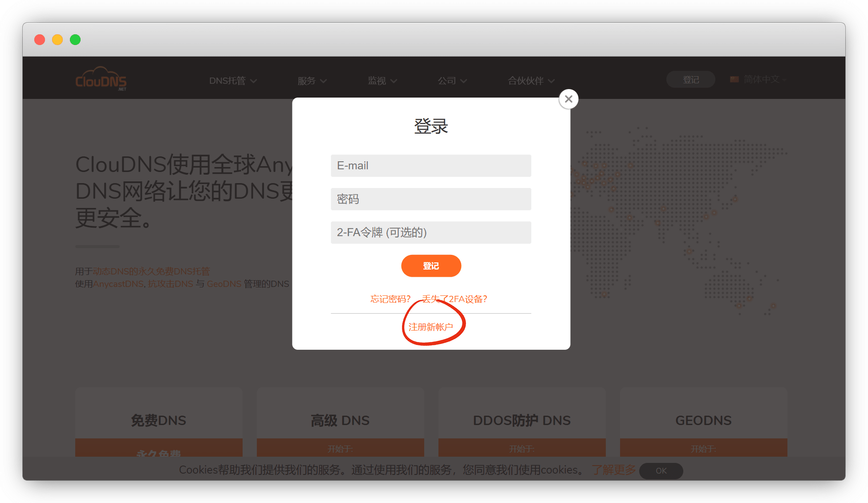The image size is (868, 503).
Task: Focus the E-mail input field
Action: [431, 166]
